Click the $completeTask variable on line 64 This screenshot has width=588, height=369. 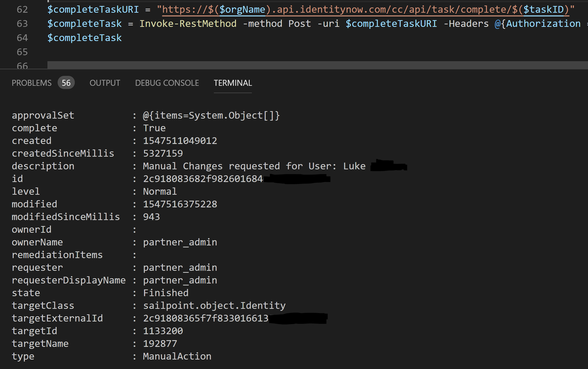click(x=84, y=38)
